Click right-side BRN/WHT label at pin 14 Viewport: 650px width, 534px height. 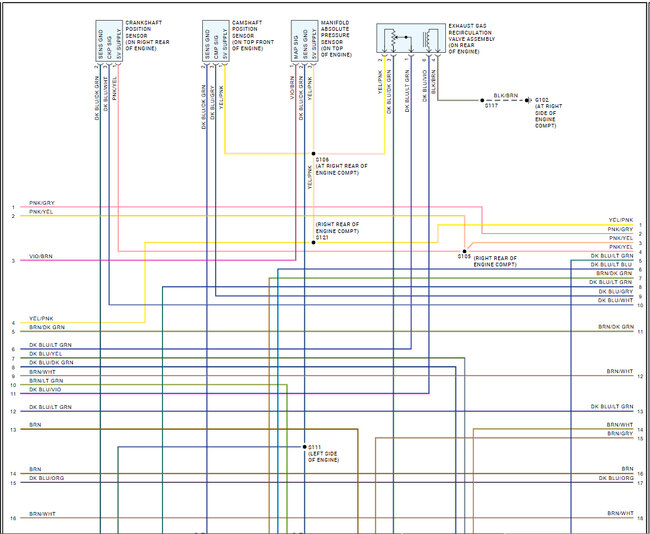(620, 425)
